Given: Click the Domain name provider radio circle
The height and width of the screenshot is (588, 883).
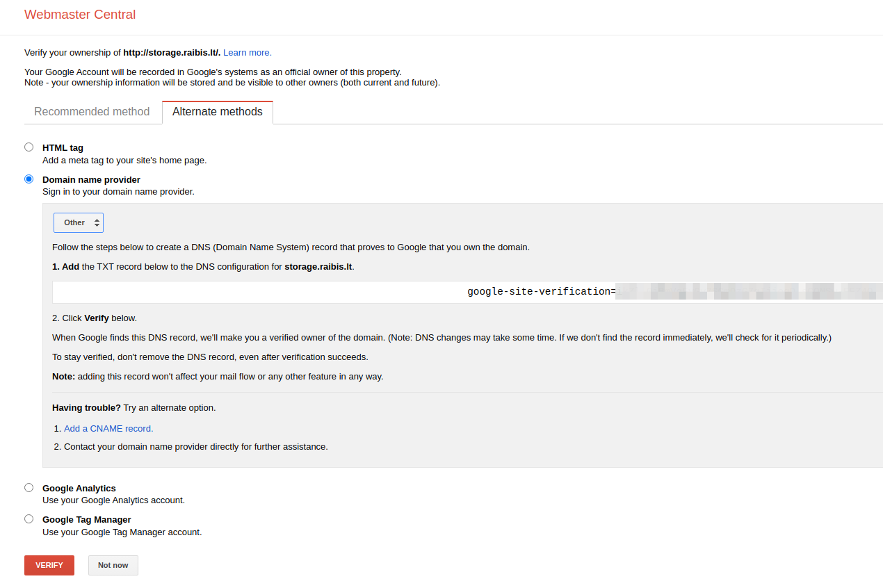Looking at the screenshot, I should coord(29,179).
